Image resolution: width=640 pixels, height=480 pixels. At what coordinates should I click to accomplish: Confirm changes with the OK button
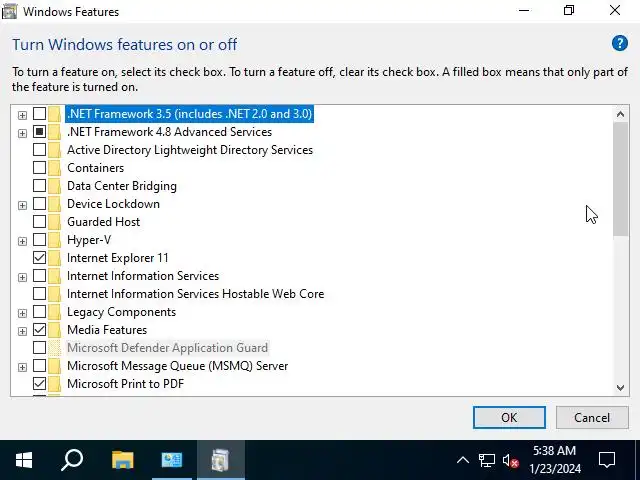(x=509, y=418)
